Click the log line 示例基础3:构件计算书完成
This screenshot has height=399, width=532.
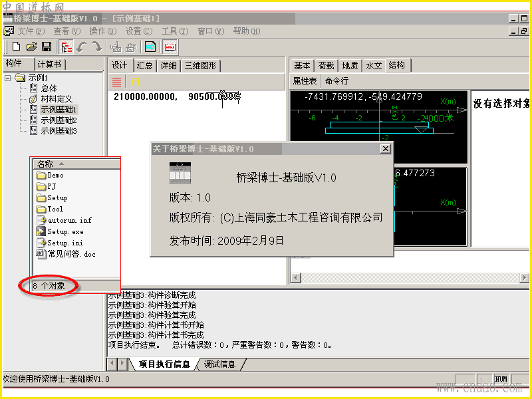[156, 335]
